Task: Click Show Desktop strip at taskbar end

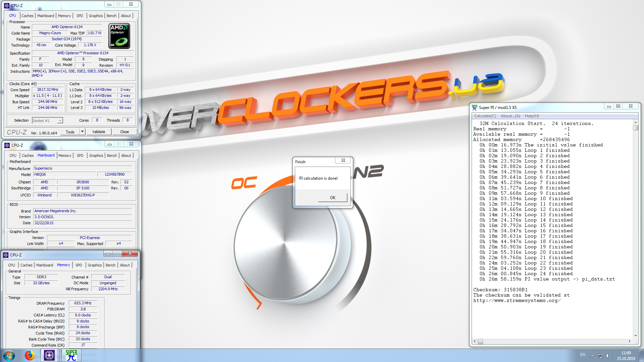Action: pyautogui.click(x=641, y=355)
